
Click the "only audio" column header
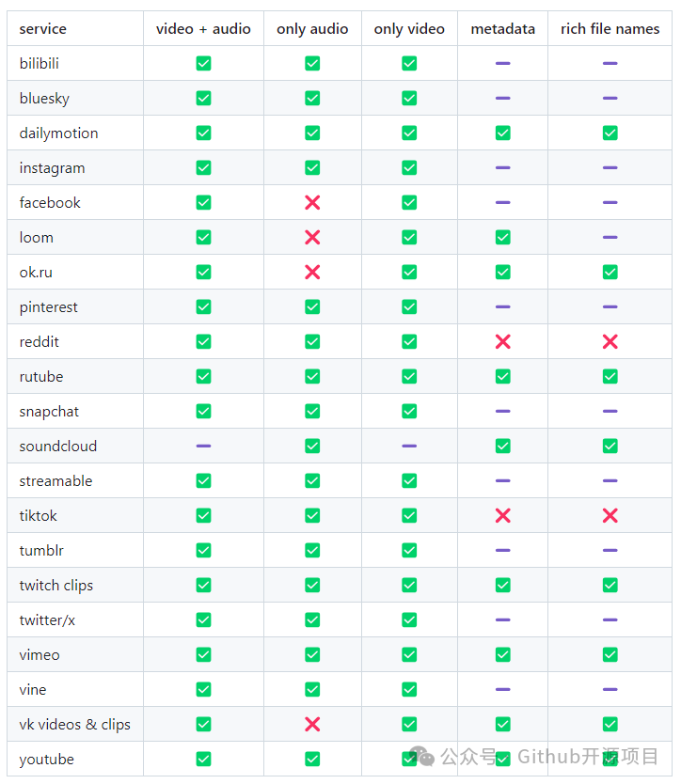312,29
